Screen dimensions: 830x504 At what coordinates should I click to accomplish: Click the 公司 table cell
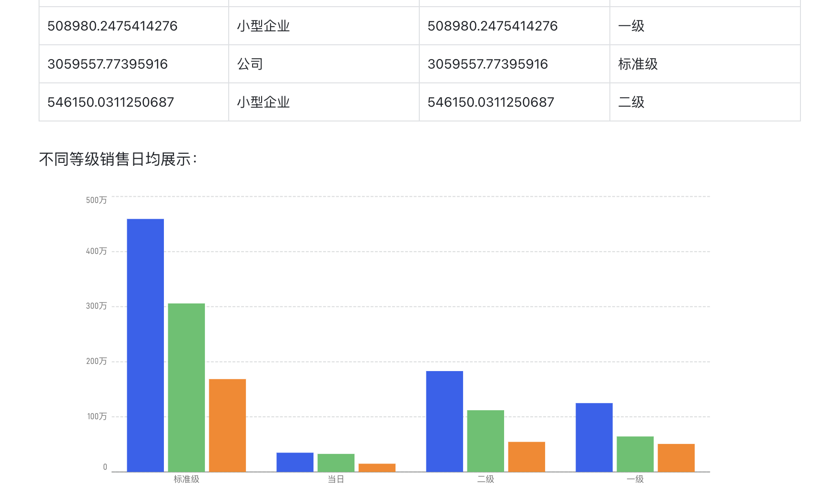click(324, 64)
